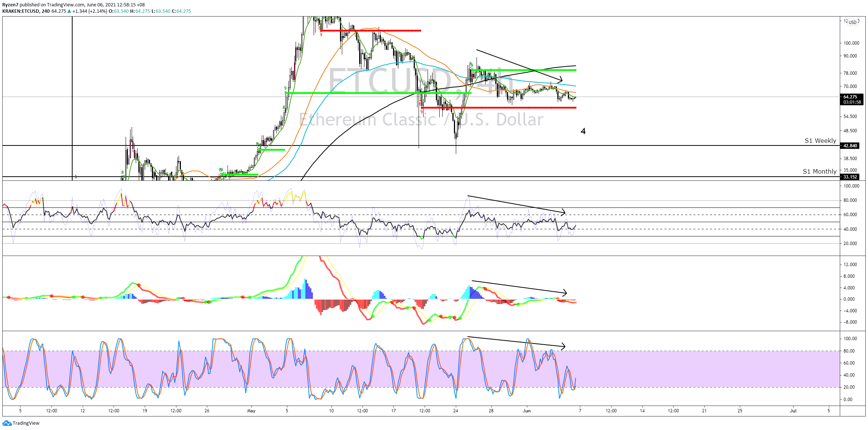The height and width of the screenshot is (430, 868).
Task: Click the TradingView.com text in header
Action: 66,5
